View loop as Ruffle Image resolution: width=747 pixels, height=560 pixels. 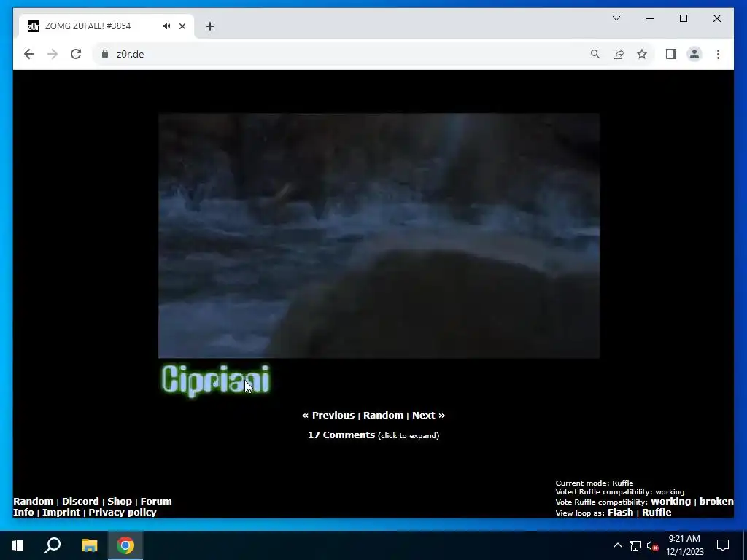point(657,513)
